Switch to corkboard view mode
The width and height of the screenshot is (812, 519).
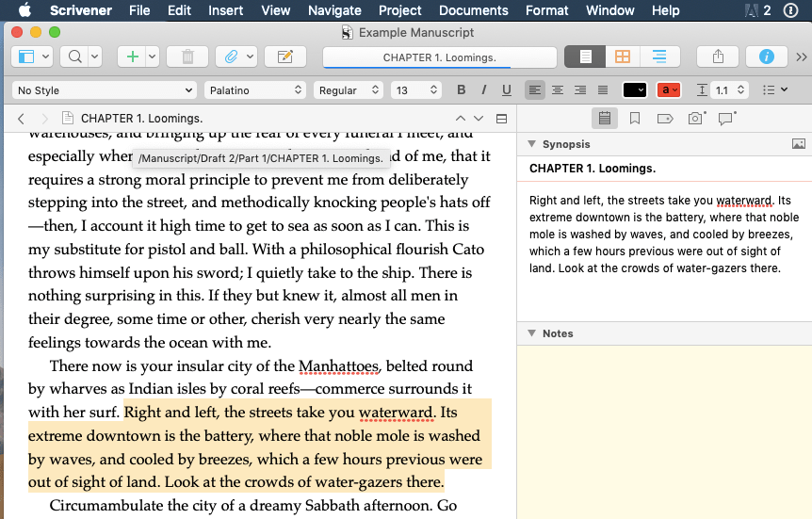click(x=623, y=57)
